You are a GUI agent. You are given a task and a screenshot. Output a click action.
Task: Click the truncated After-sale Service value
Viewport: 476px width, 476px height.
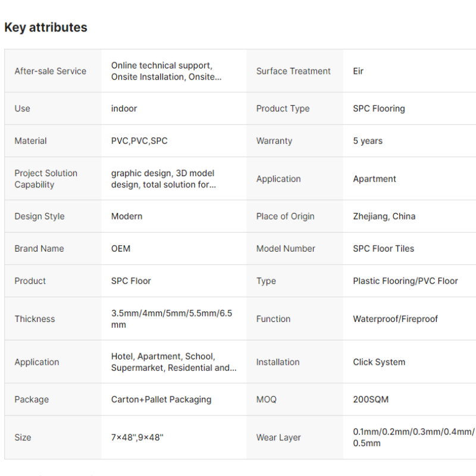[166, 71]
